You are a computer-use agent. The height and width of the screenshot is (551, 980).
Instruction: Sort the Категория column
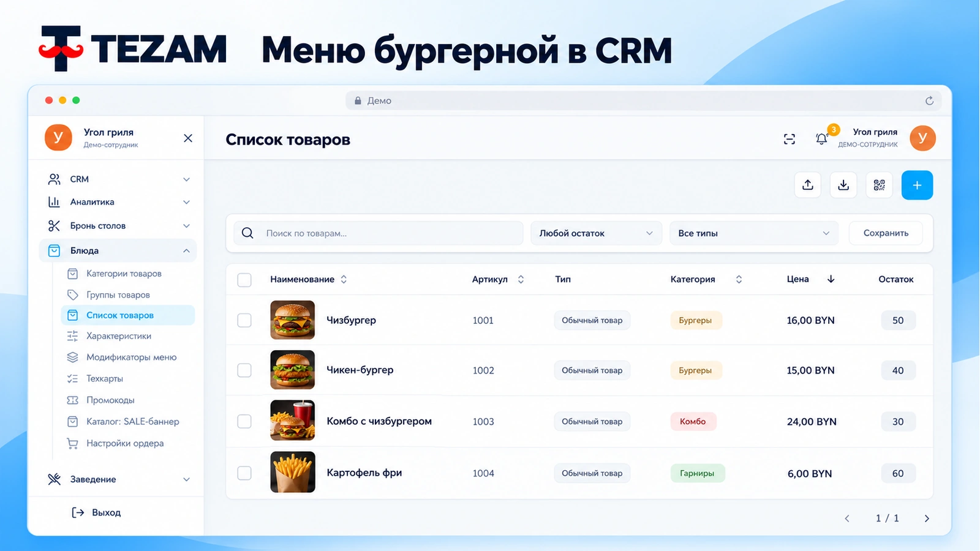(x=739, y=279)
